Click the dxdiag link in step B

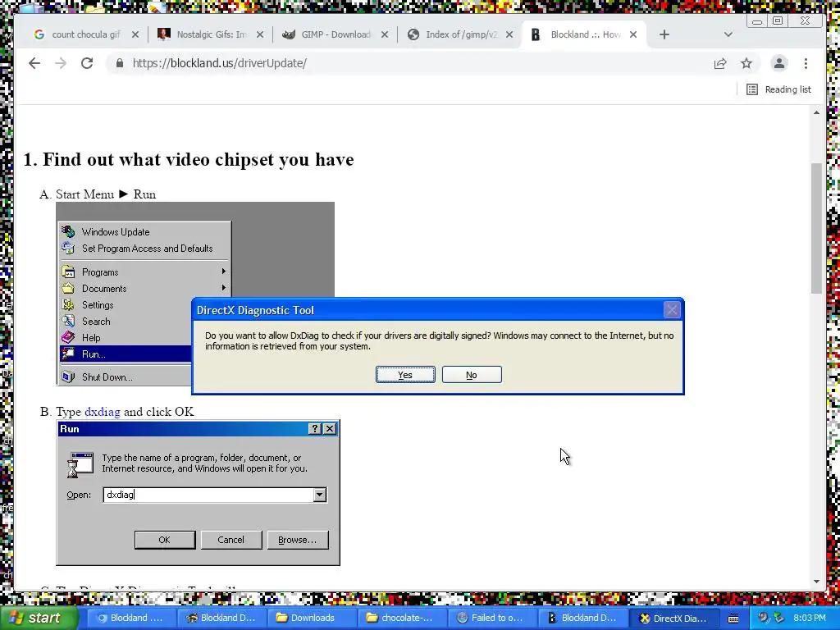pos(103,412)
